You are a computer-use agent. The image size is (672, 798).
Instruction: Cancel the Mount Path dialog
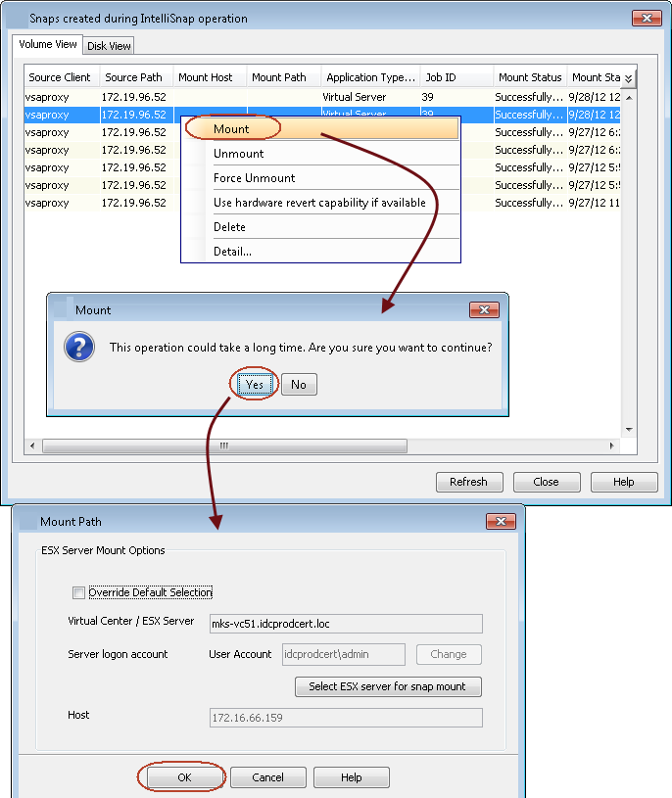[267, 777]
